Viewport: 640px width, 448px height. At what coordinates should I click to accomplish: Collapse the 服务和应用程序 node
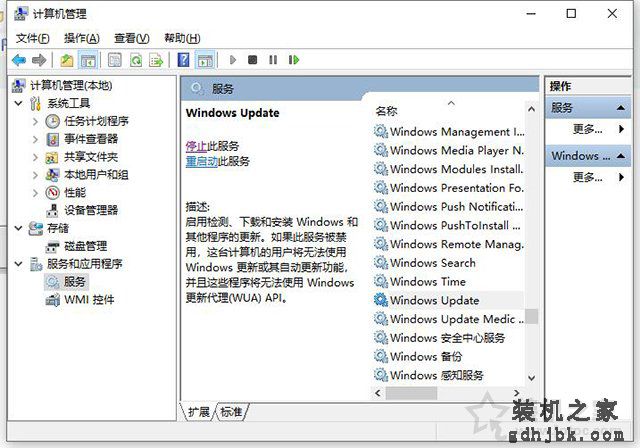[x=18, y=264]
